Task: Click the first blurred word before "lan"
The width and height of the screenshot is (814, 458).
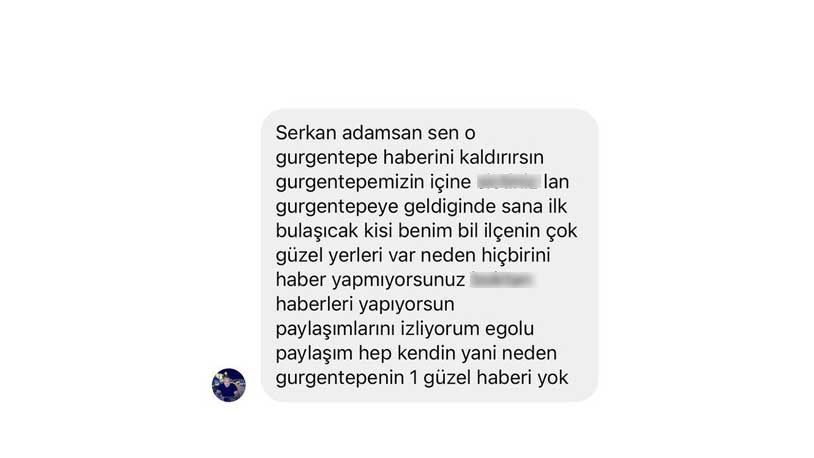Action: 508,181
